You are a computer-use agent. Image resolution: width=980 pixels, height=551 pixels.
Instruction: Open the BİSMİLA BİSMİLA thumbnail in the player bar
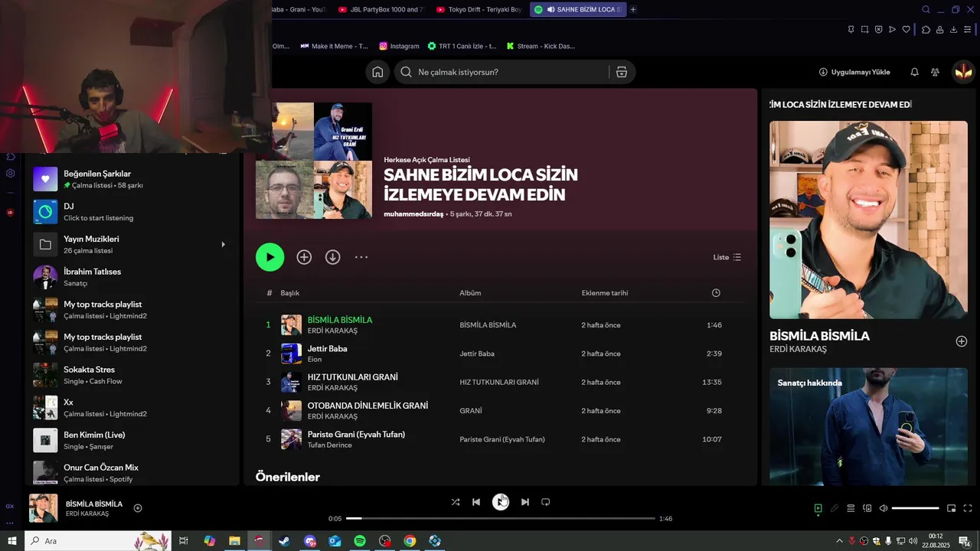coord(44,508)
